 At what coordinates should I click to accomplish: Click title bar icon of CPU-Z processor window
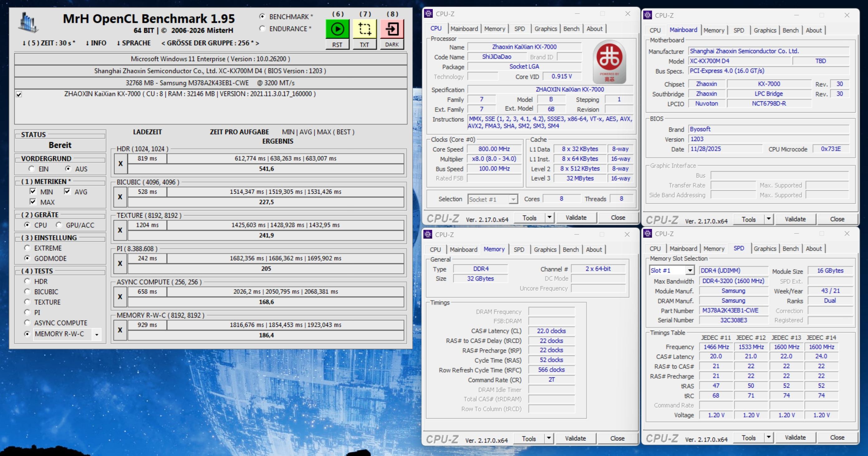[428, 13]
